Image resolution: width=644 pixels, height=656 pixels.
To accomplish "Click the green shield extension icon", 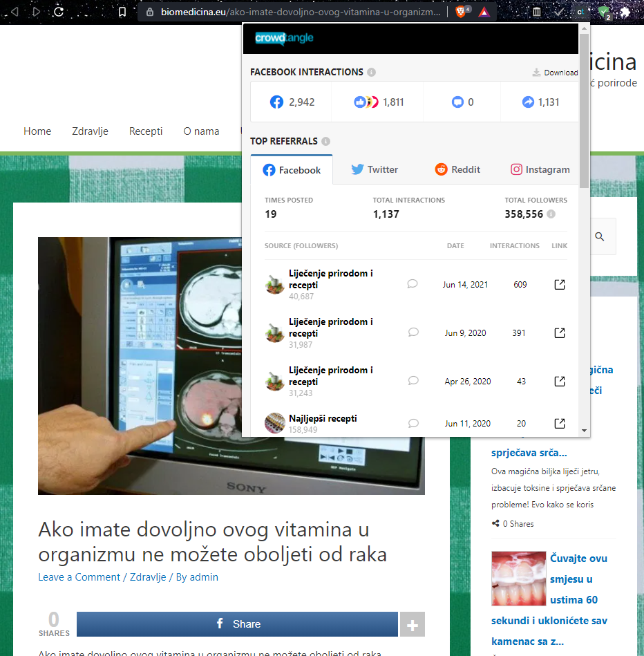I will pos(604,12).
